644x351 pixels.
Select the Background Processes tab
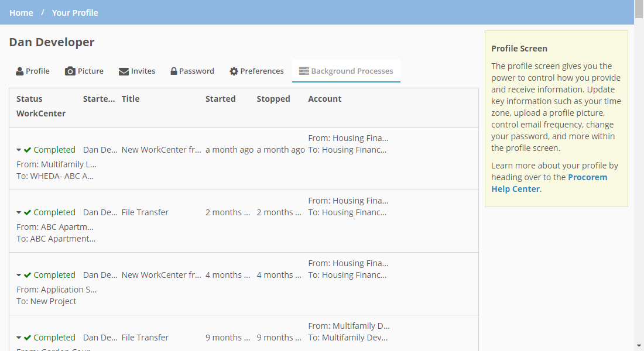pyautogui.click(x=346, y=71)
